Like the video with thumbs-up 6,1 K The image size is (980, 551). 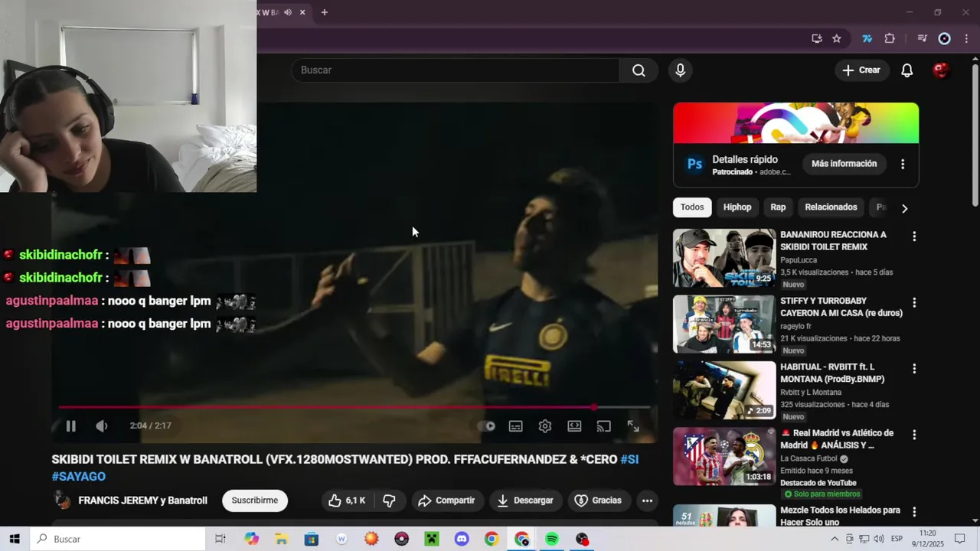[347, 500]
